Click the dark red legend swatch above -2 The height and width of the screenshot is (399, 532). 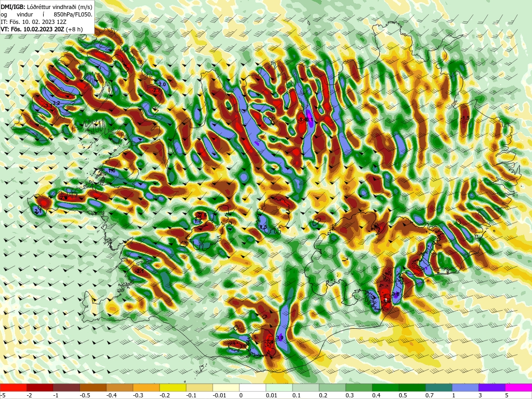(x=40, y=387)
